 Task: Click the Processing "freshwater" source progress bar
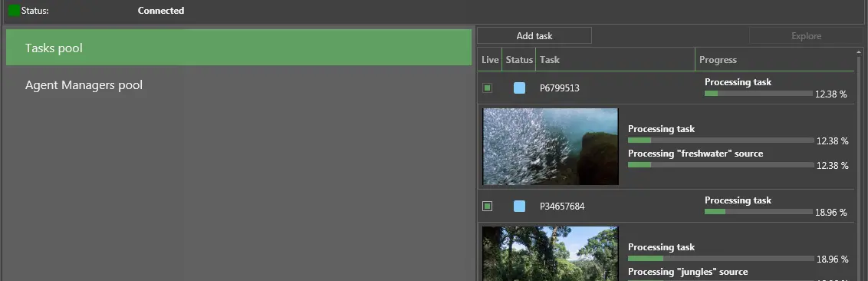[x=721, y=164]
